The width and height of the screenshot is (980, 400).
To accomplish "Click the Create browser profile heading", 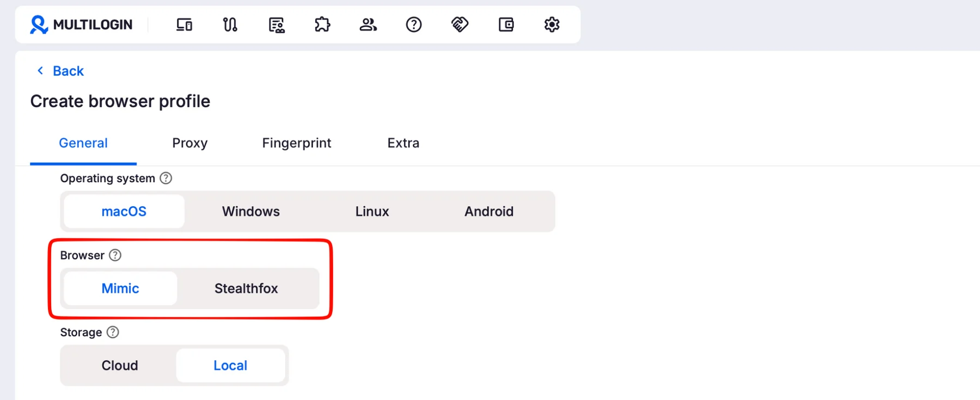I will click(x=120, y=101).
